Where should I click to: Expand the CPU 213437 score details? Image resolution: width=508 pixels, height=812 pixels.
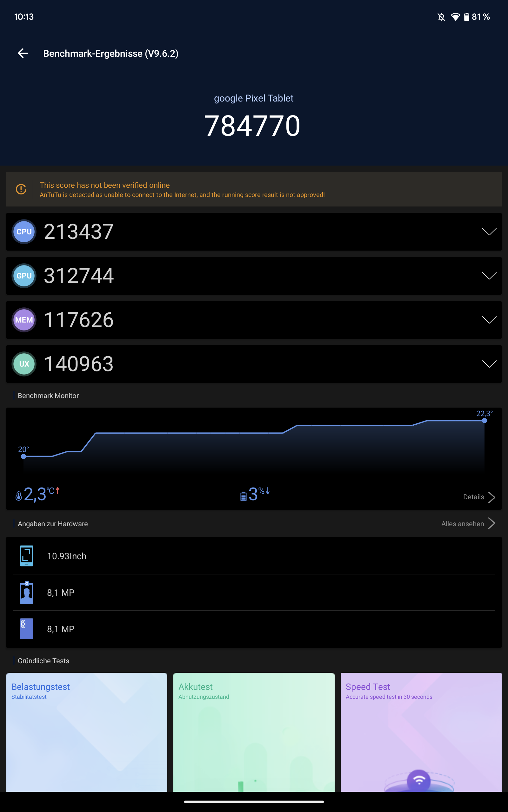(x=489, y=232)
